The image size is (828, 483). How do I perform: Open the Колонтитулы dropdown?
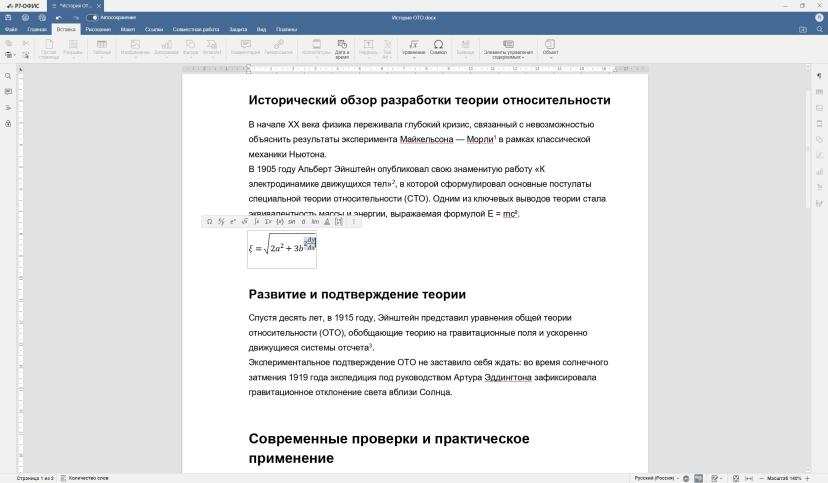(x=316, y=49)
